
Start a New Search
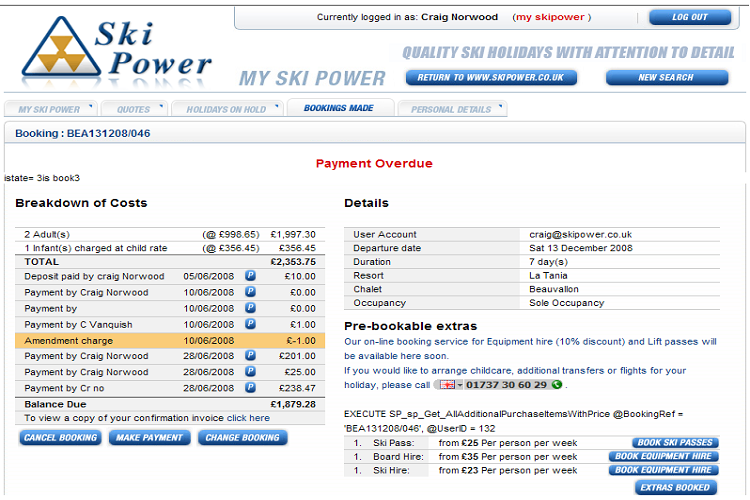(666, 78)
